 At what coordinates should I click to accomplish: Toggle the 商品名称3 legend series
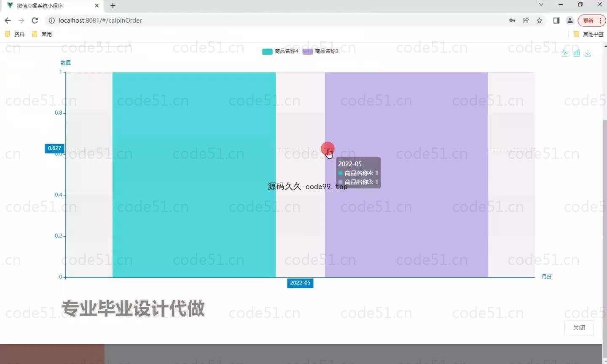click(320, 51)
